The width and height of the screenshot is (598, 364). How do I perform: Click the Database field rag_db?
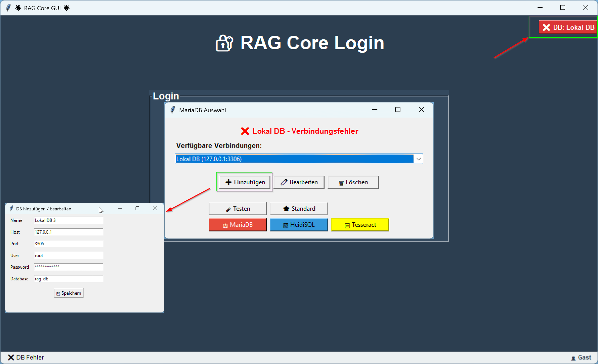pos(69,279)
